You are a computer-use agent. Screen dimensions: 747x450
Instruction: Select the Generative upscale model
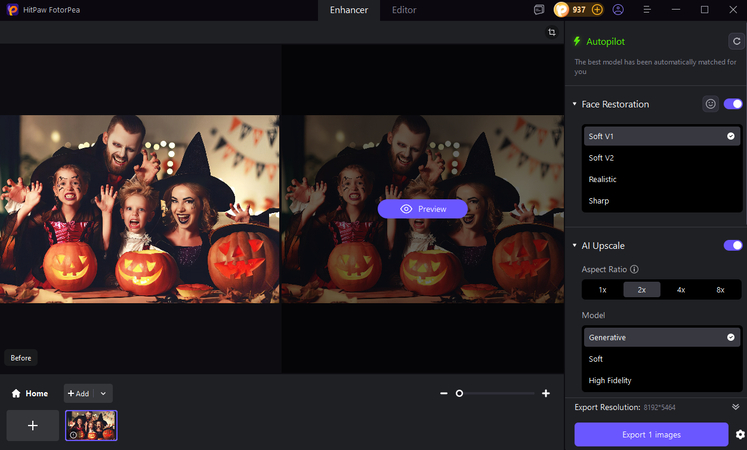(662, 337)
